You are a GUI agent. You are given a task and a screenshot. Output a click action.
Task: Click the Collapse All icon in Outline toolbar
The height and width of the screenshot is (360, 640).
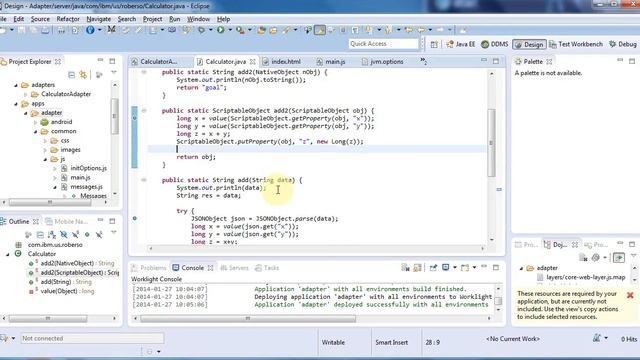pyautogui.click(x=40, y=235)
